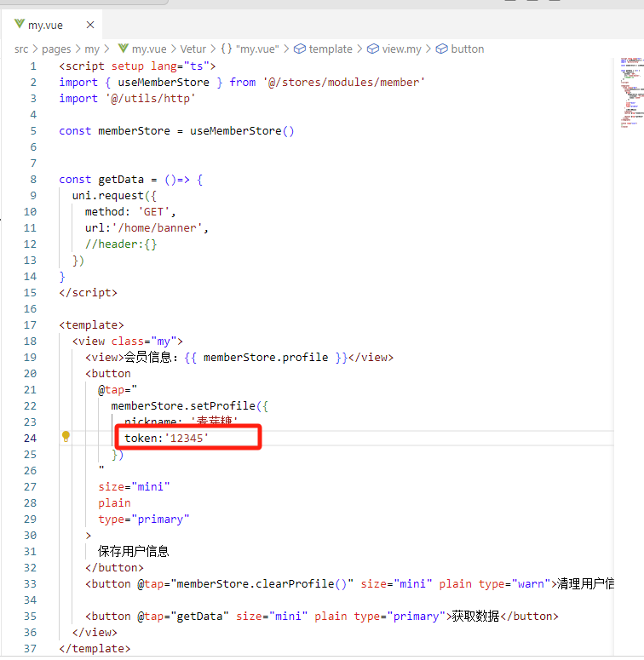Click the Vue icon in the breadcrumb
This screenshot has width=644, height=660.
pyautogui.click(x=123, y=49)
